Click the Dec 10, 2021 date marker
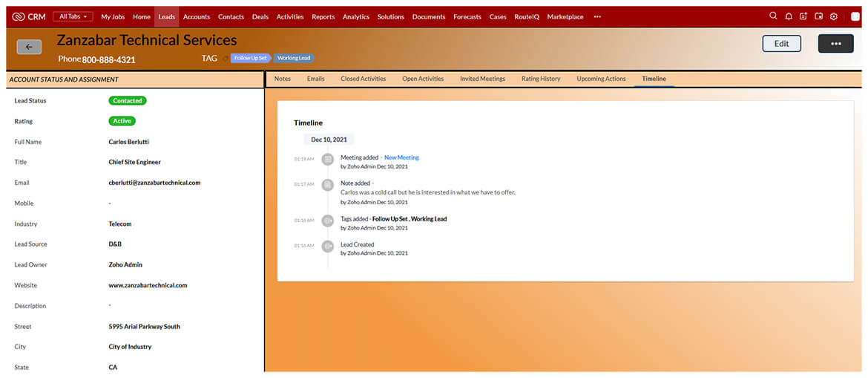The width and height of the screenshot is (868, 378). tap(329, 140)
